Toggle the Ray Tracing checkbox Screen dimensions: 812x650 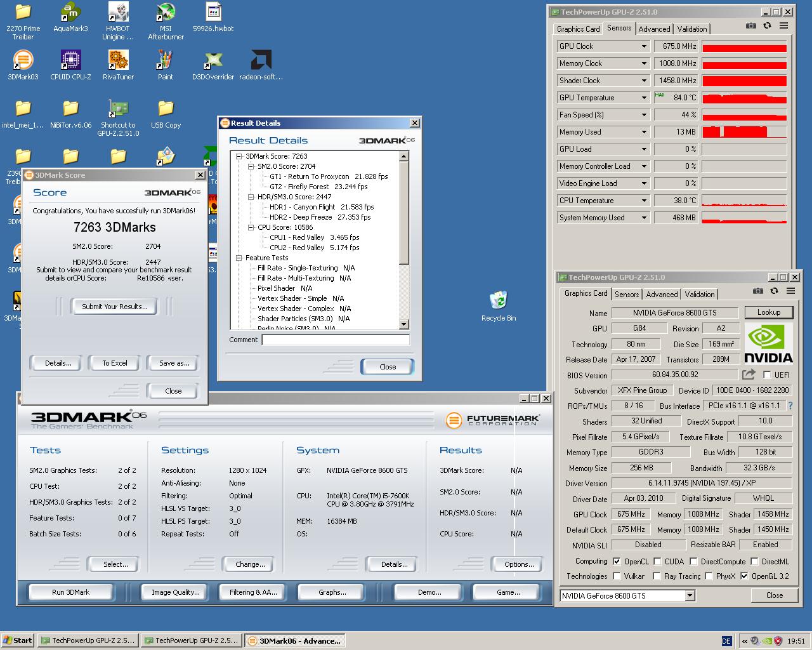[x=657, y=576]
